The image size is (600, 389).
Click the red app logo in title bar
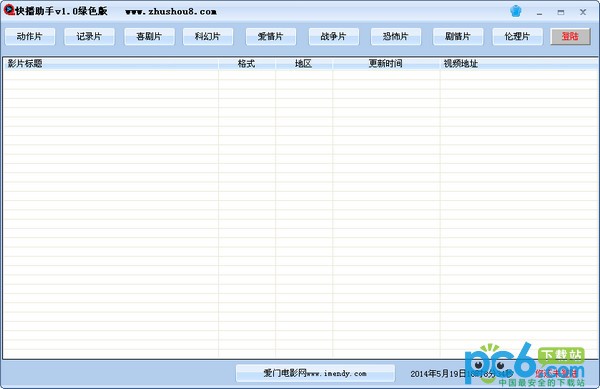pos(9,10)
